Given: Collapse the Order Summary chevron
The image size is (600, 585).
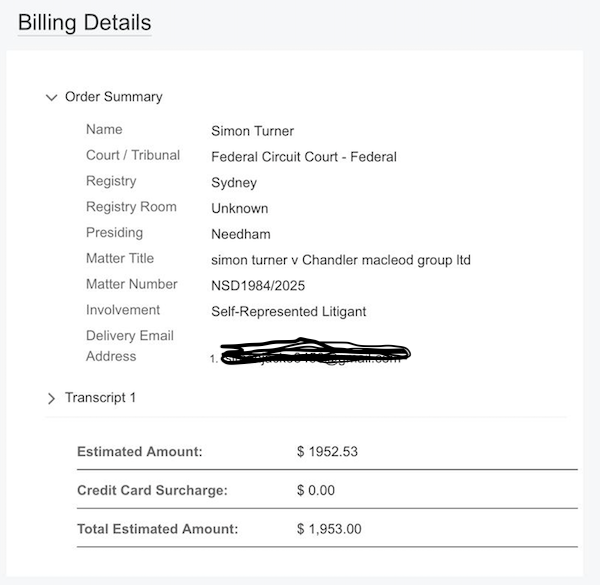Looking at the screenshot, I should tap(51, 97).
